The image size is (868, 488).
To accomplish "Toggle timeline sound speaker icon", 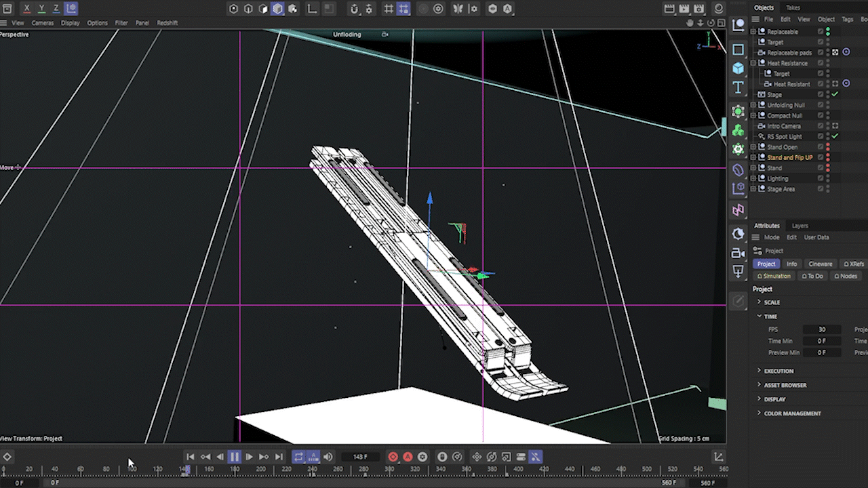I will click(328, 457).
